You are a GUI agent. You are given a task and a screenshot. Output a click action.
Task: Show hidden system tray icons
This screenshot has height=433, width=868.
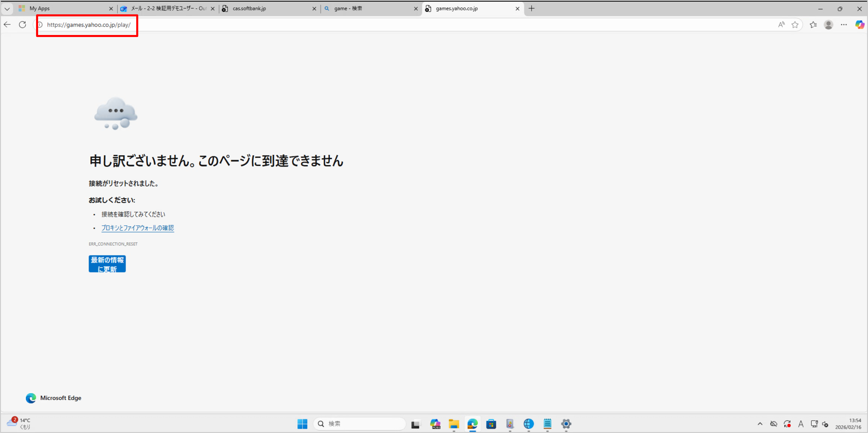[760, 424]
